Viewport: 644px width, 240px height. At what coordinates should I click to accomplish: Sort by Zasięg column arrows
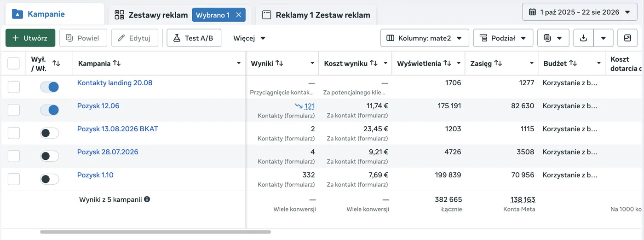click(498, 63)
